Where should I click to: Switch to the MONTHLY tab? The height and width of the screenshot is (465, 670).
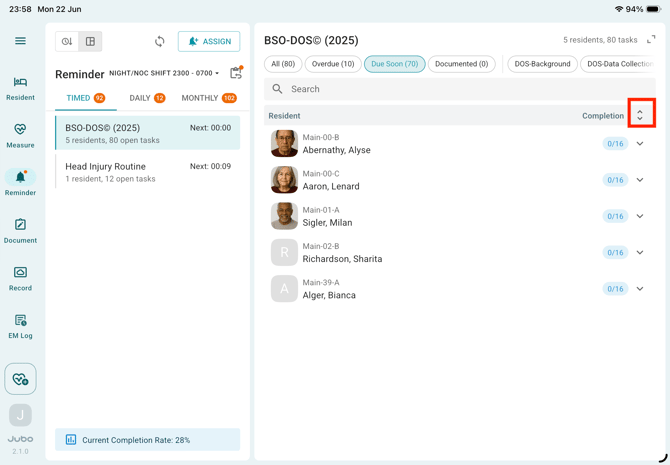[x=209, y=98]
